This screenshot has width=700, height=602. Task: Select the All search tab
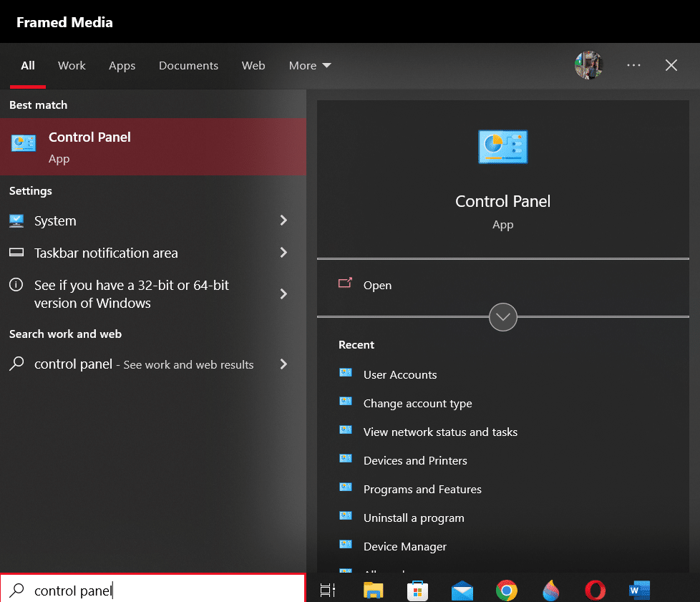pos(28,66)
